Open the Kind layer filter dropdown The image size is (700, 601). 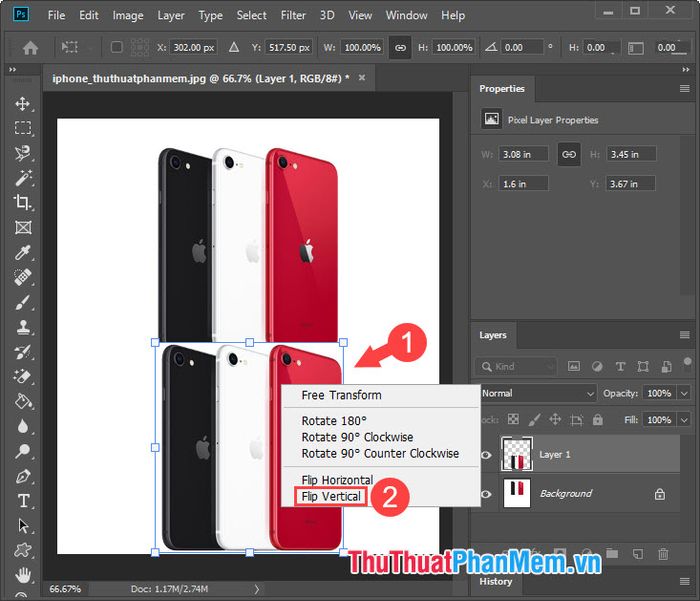tap(516, 367)
